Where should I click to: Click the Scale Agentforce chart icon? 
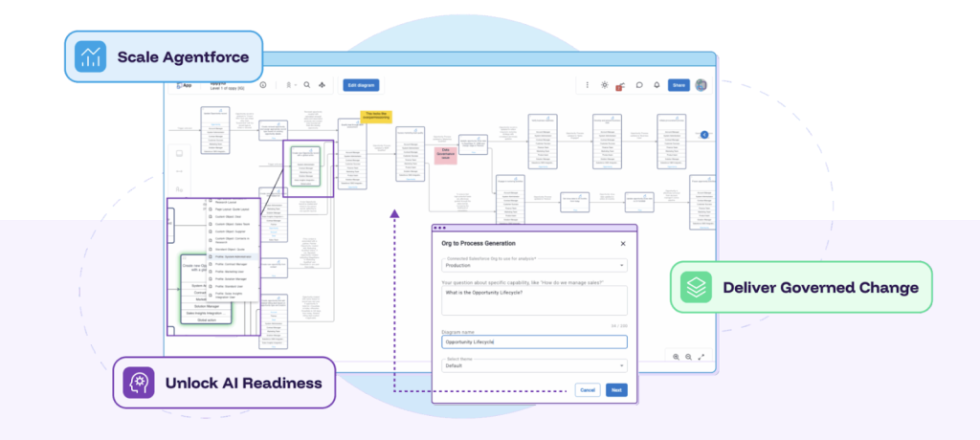(90, 56)
